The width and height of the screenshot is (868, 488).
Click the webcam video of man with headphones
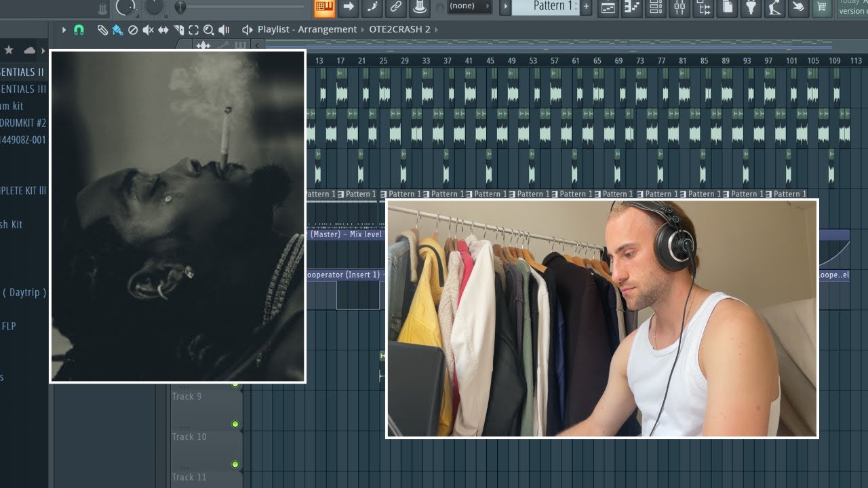(602, 319)
